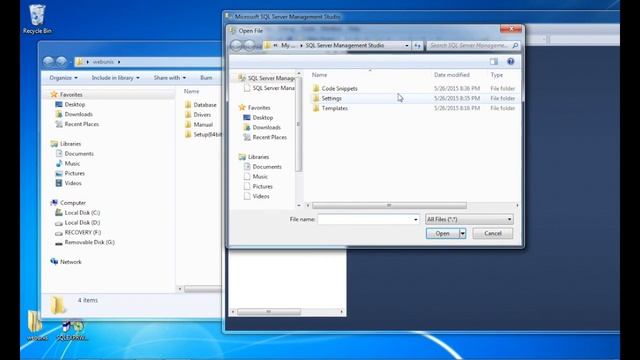
Task: Open the SQL installer shortcut on desktop
Action: [72, 331]
